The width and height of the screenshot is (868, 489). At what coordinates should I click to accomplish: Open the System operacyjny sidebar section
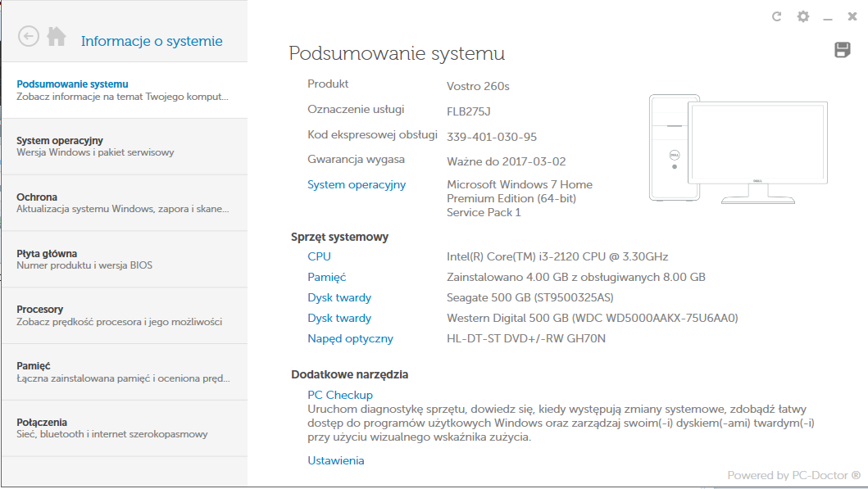pos(125,147)
